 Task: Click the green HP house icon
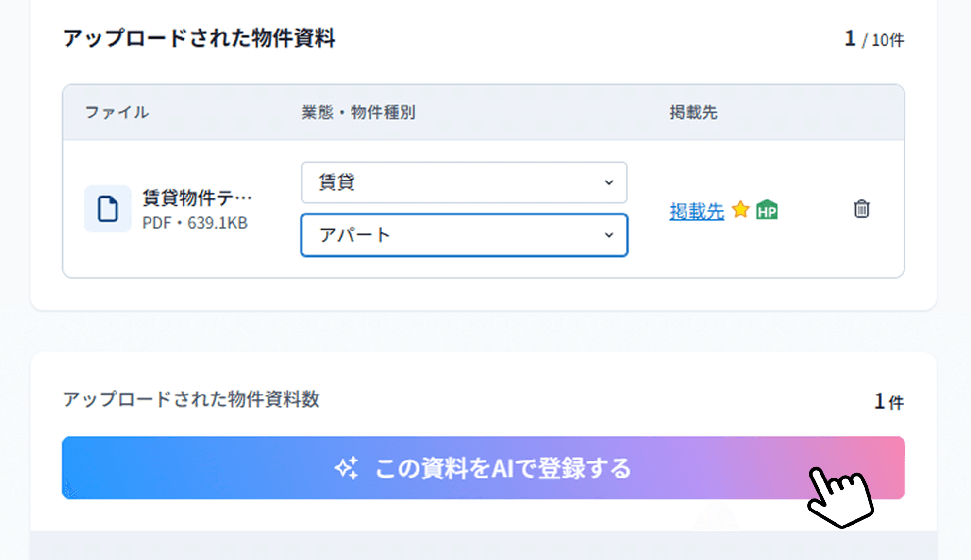pos(767,210)
